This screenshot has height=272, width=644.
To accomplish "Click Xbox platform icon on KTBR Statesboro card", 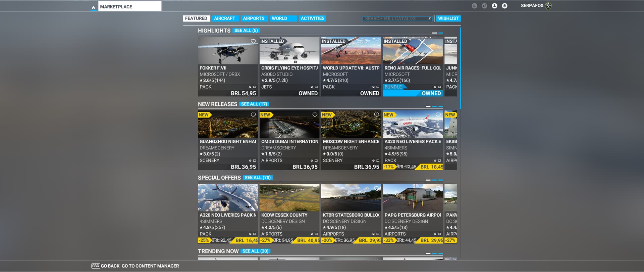I will (373, 234).
